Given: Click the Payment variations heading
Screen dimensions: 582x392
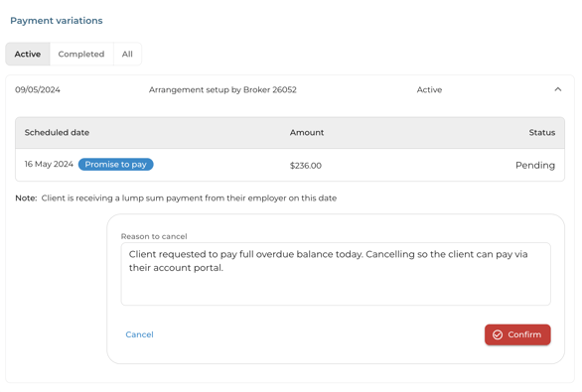Looking at the screenshot, I should coord(57,21).
